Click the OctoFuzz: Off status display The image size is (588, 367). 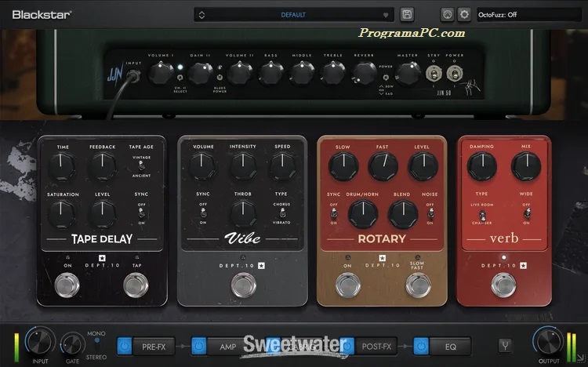tap(528, 15)
